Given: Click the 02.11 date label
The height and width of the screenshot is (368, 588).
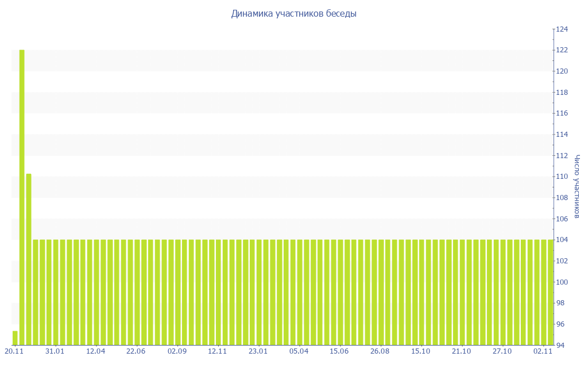Looking at the screenshot, I should (543, 351).
